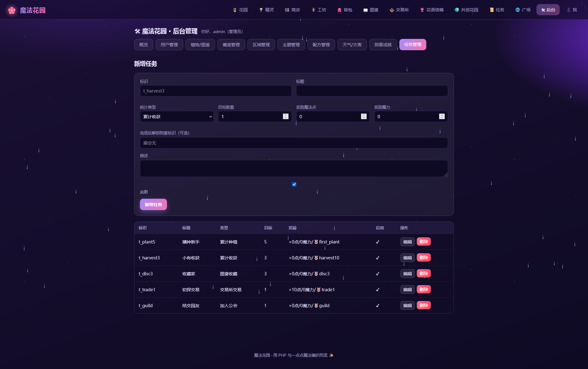Click the 目标数量 number stepper arrows
Image resolution: width=588 pixels, height=369 pixels.
click(286, 116)
